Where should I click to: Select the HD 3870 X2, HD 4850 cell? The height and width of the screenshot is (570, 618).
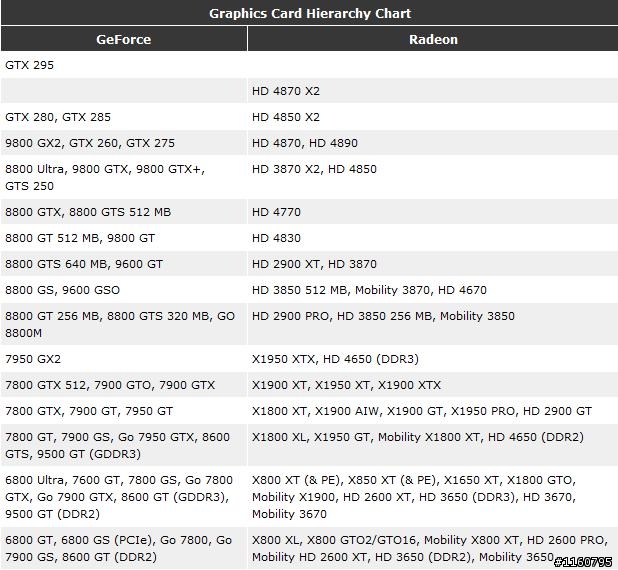(x=433, y=177)
